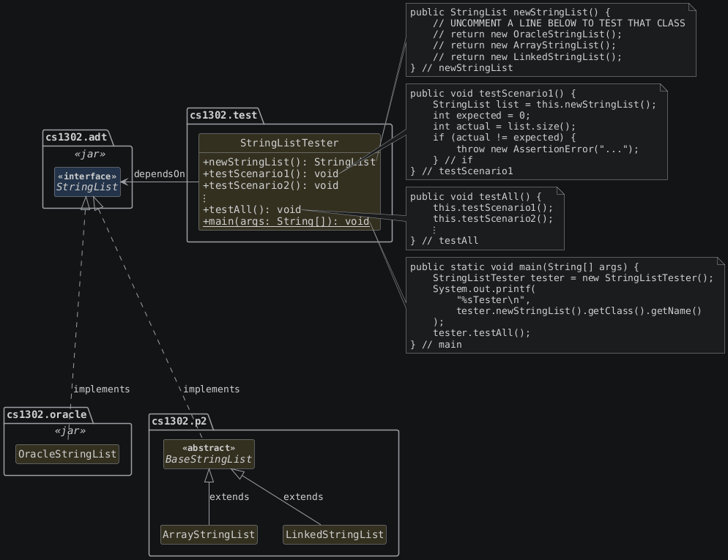
Task: Click the 'UNCOMMENT A LINE BELOW' comment
Action: [x=559, y=23]
